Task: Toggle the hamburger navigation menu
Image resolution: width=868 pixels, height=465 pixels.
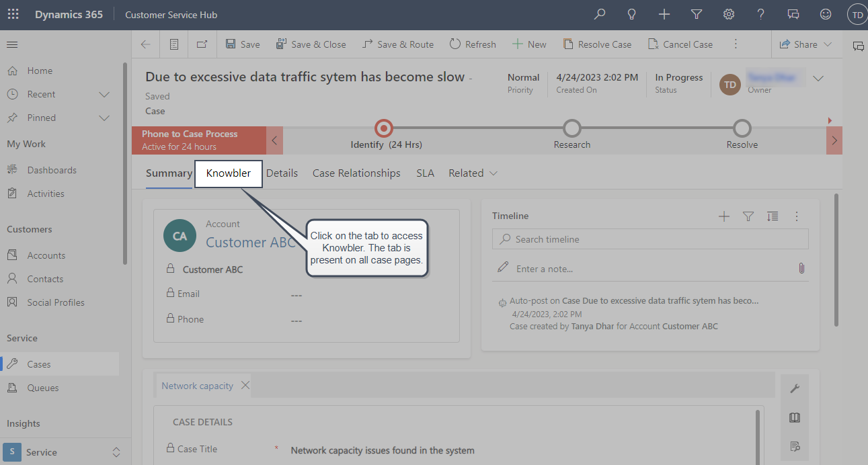Action: pyautogui.click(x=12, y=44)
